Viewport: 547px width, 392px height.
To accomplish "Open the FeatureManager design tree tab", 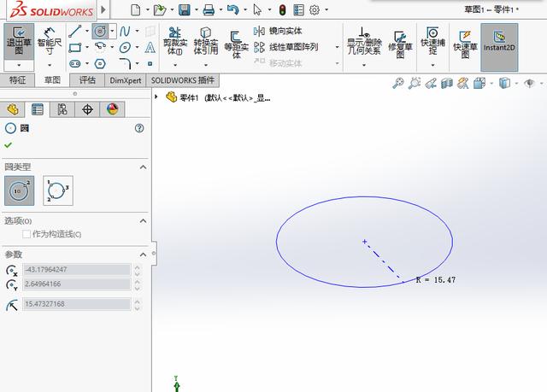I will [13, 109].
